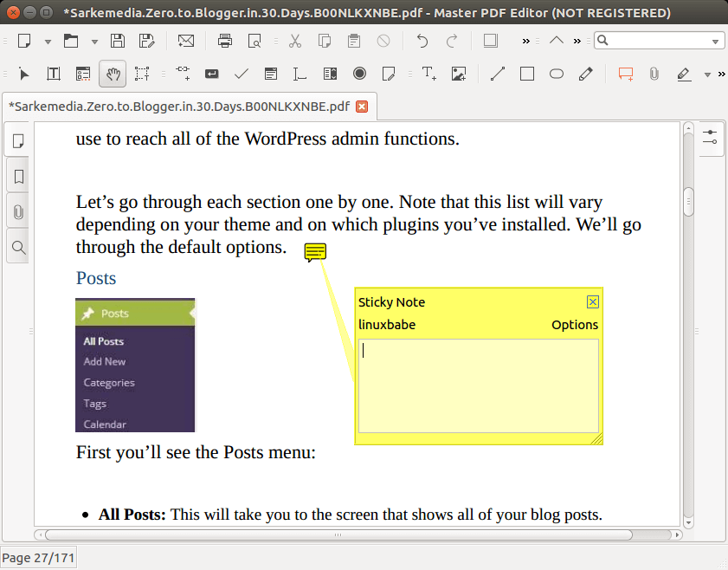Choose the Insert Image tool
The width and height of the screenshot is (728, 570).
(x=459, y=74)
